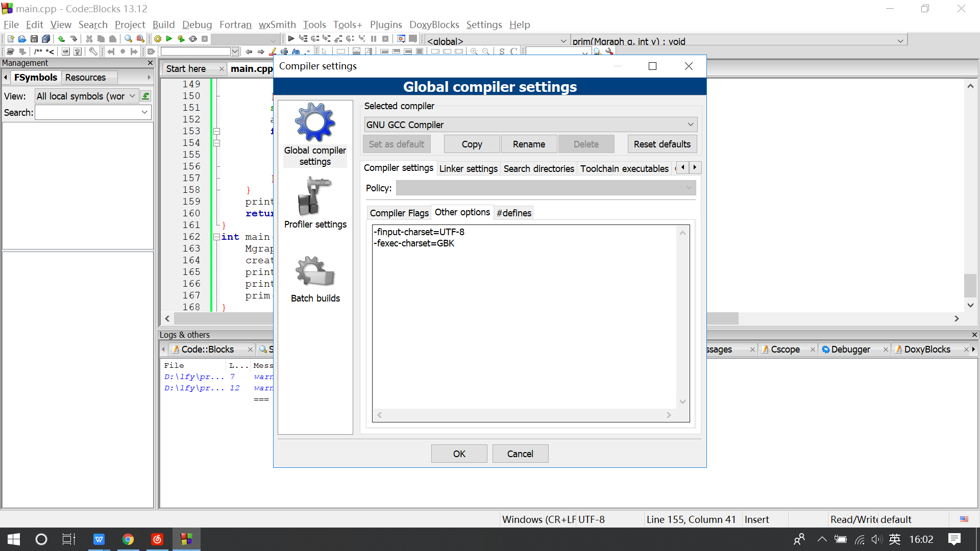Click the Cut scissors toolbar icon
Screen dimensions: 980x551
click(89, 39)
